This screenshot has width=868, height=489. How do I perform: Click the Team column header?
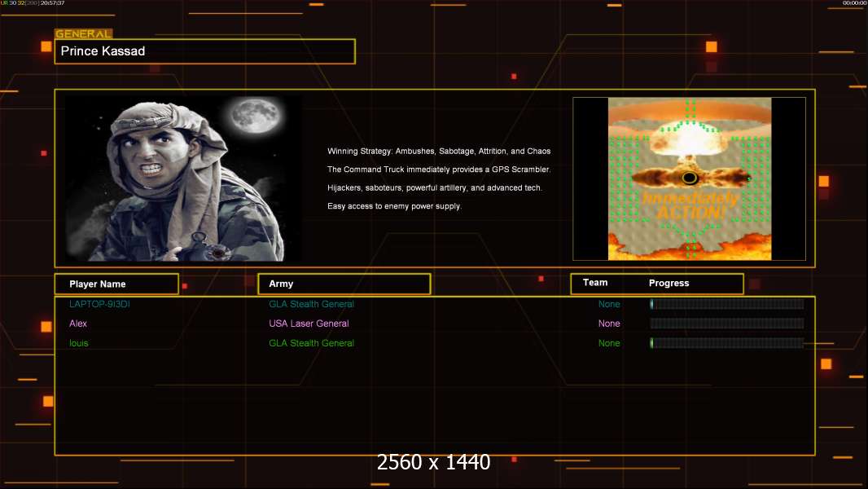tap(595, 283)
